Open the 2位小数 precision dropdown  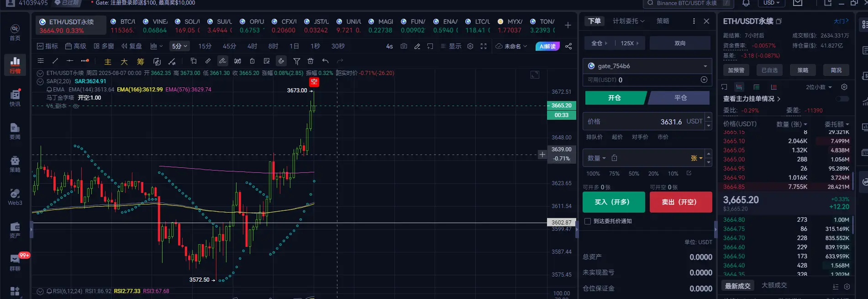819,87
